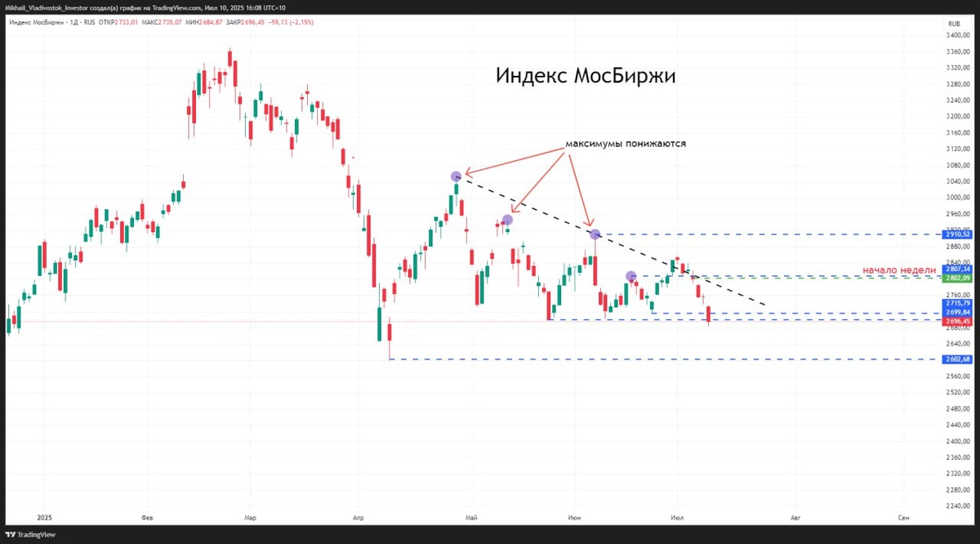The height and width of the screenshot is (544, 980).
Task: Click the purple circle marker on the late-April peak
Action: point(457,176)
